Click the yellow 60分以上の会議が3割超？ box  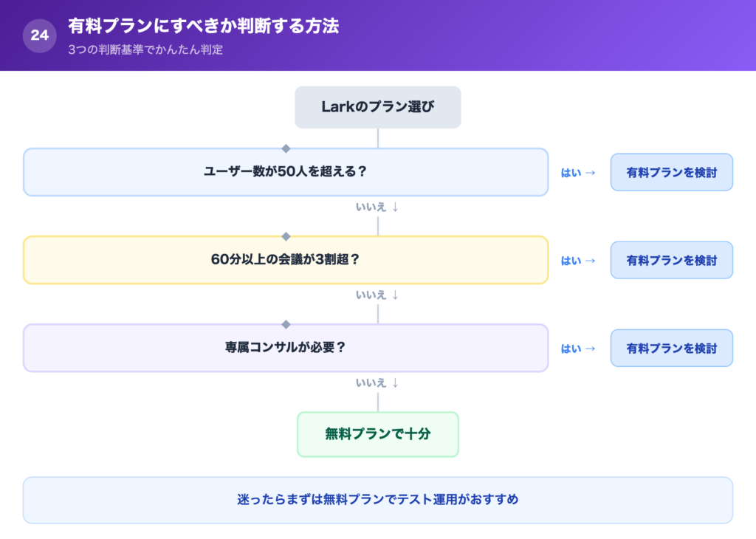point(285,260)
